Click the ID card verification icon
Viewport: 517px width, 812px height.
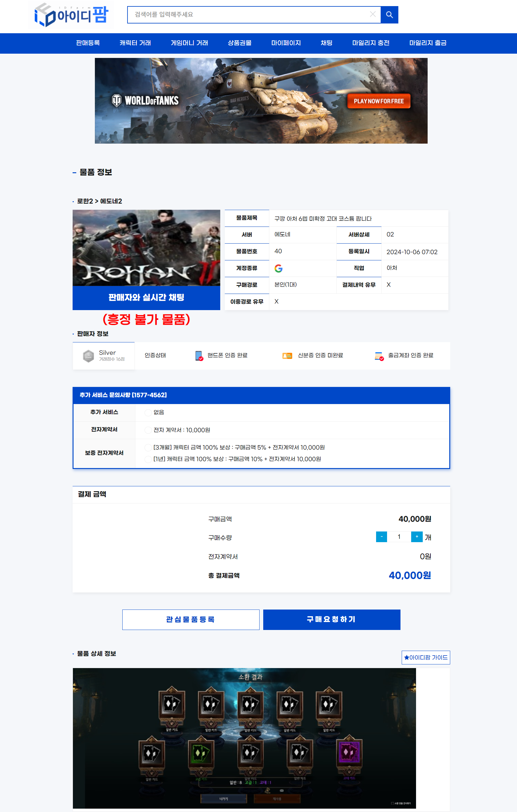tap(287, 356)
